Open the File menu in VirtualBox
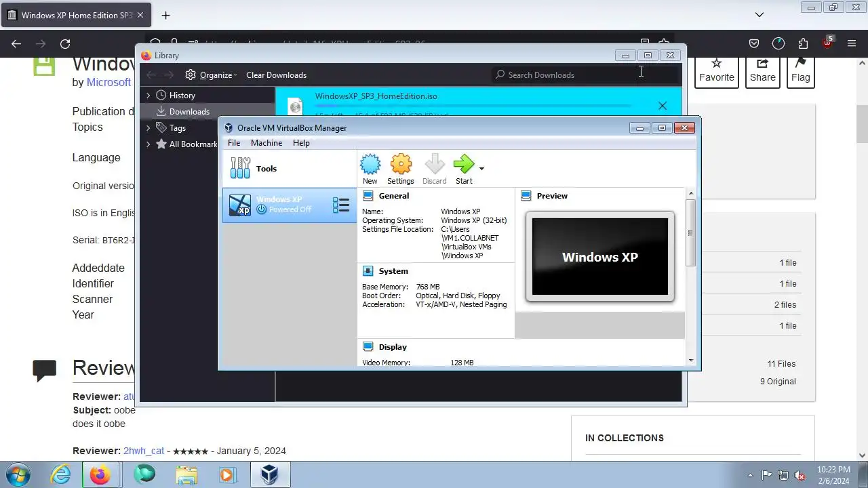This screenshot has width=868, height=488. [234, 143]
